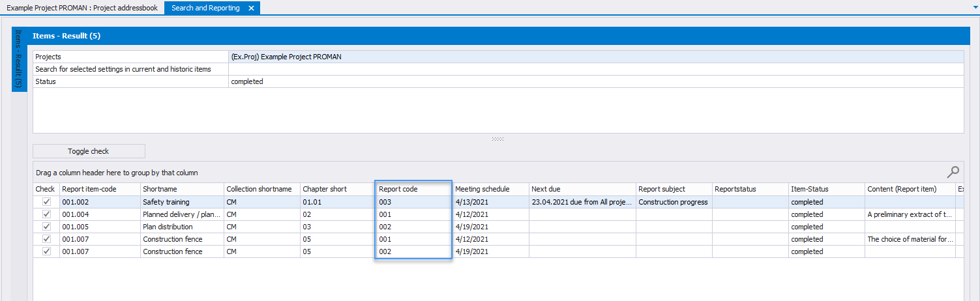Click chapter short value 03
Image resolution: width=980 pixels, height=301 pixels.
(338, 227)
